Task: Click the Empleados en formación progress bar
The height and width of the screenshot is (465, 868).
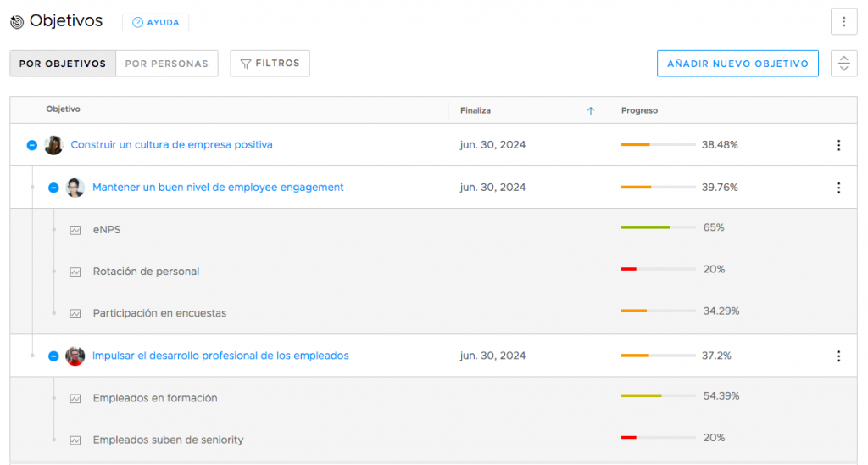Action: [658, 395]
